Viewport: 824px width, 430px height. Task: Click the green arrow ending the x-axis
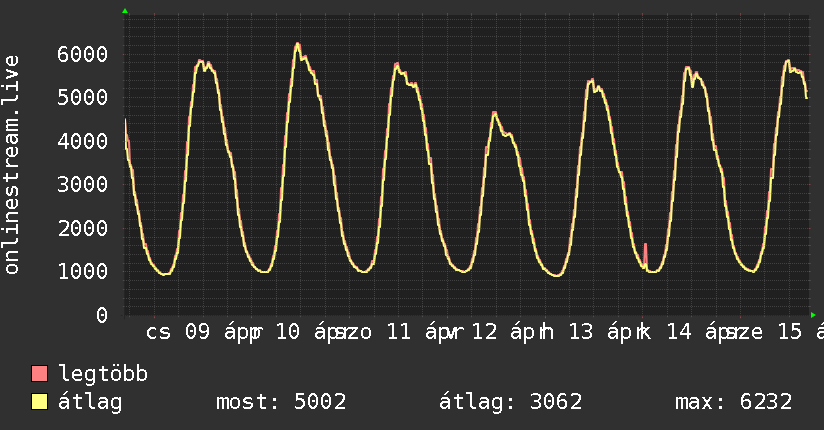812,314
